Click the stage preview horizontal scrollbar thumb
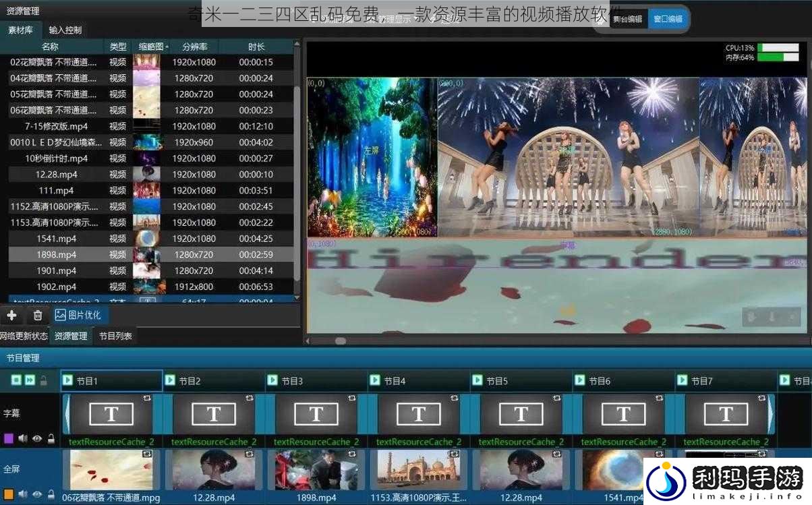 coord(341,341)
